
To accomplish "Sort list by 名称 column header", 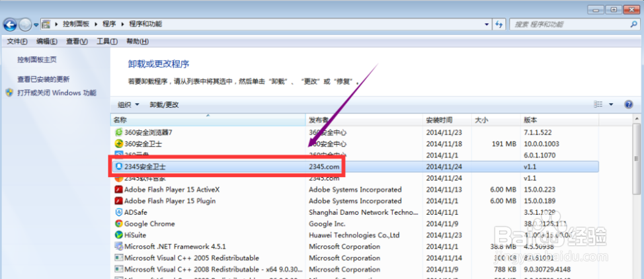I will point(208,120).
